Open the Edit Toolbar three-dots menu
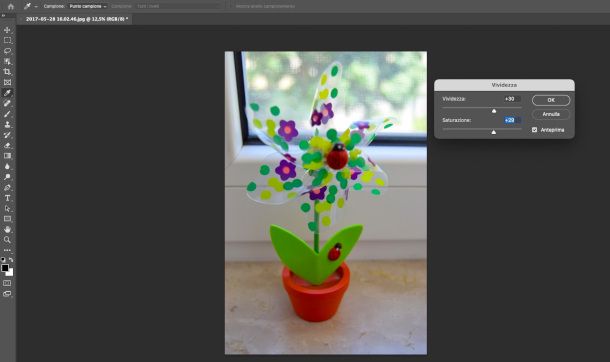This screenshot has height=362, width=610. 7,250
